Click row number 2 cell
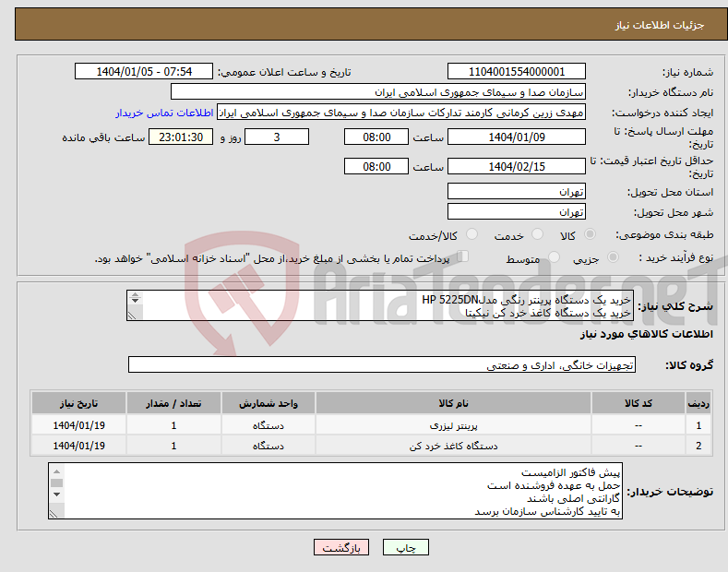This screenshot has width=728, height=572. pyautogui.click(x=698, y=446)
